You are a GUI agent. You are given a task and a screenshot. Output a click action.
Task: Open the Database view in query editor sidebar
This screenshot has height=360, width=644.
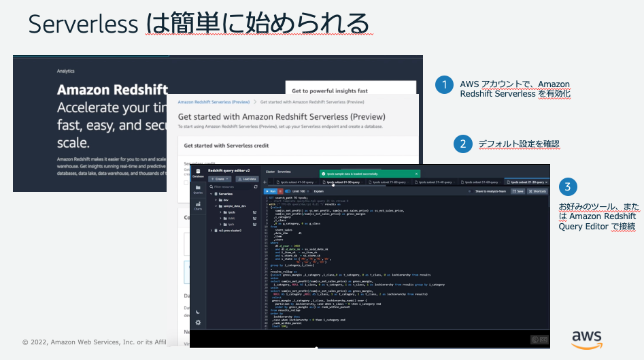click(198, 173)
